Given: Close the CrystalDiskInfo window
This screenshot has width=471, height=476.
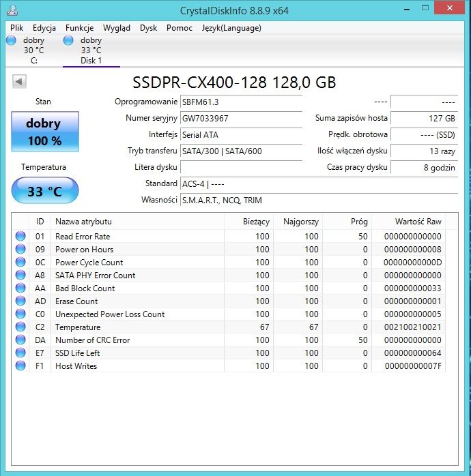Looking at the screenshot, I should pos(450,8).
